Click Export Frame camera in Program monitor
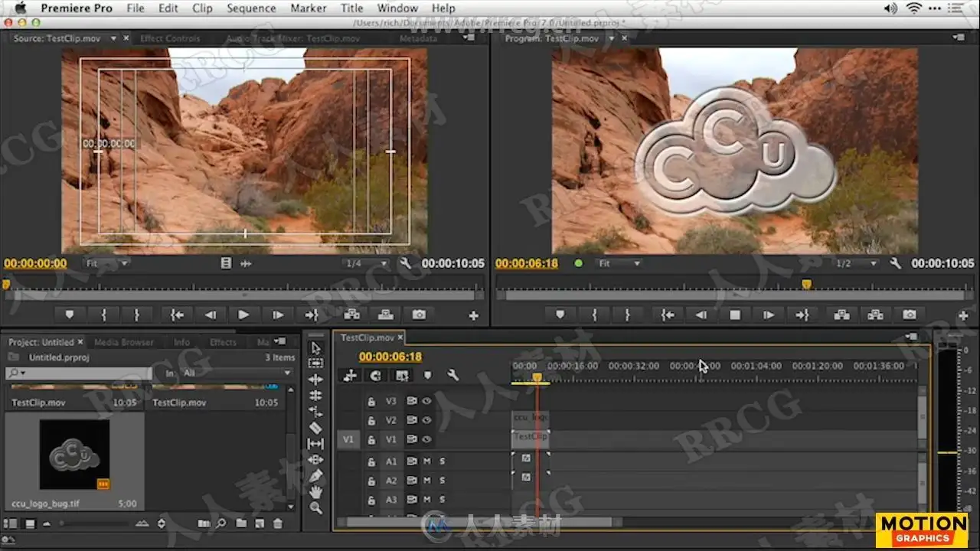Image resolution: width=980 pixels, height=551 pixels. pos(909,315)
